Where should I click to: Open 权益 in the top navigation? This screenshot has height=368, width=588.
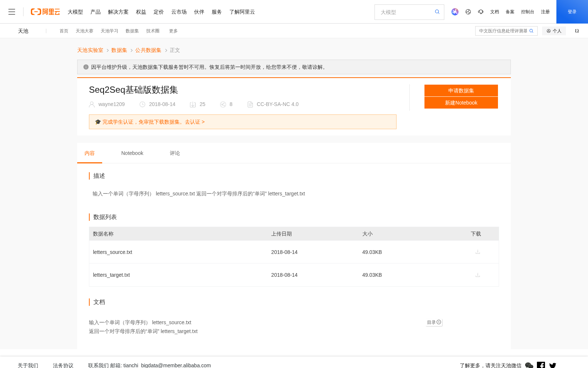click(141, 12)
